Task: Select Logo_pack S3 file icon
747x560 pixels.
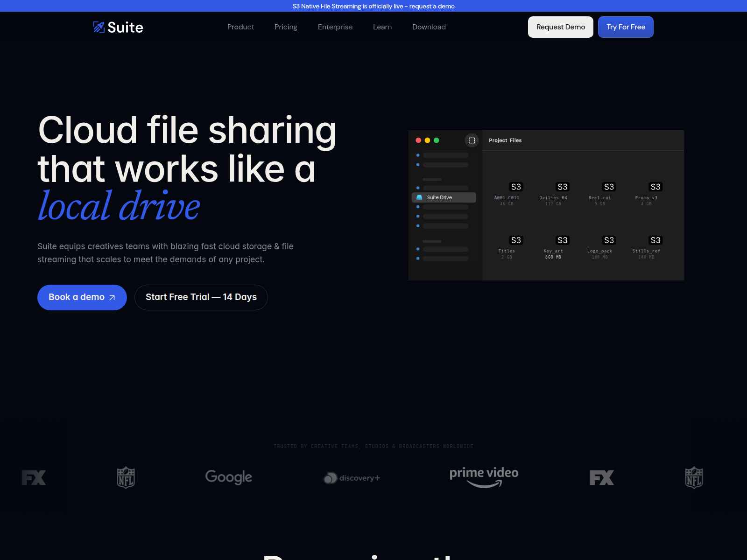Action: pyautogui.click(x=609, y=240)
